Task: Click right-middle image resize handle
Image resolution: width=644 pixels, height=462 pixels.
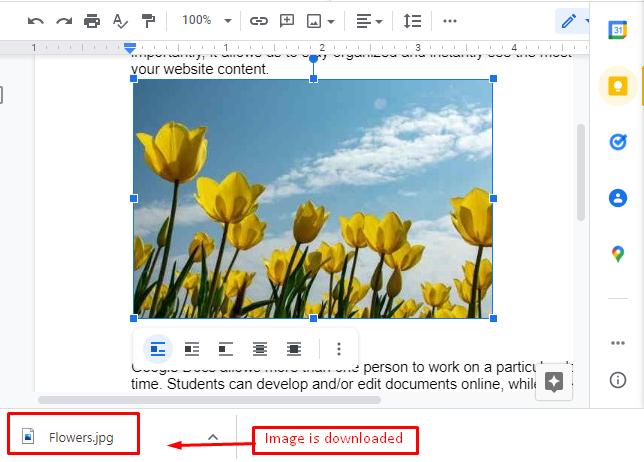Action: (493, 198)
